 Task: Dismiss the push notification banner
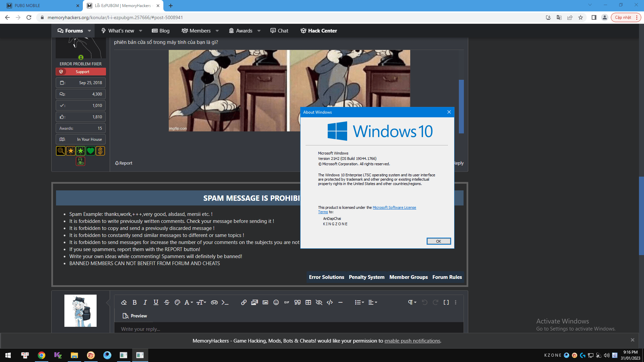pyautogui.click(x=632, y=340)
